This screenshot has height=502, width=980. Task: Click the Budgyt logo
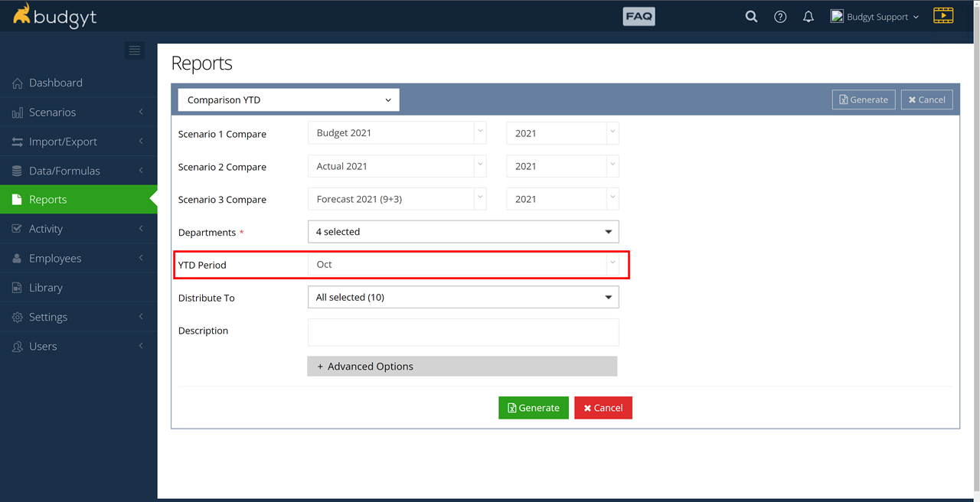(x=54, y=16)
